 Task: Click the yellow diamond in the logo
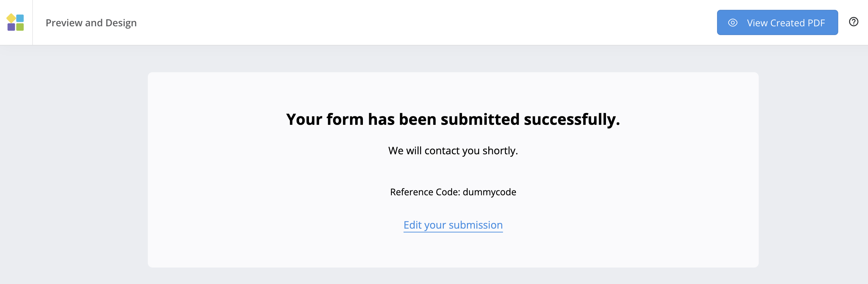[x=11, y=18]
